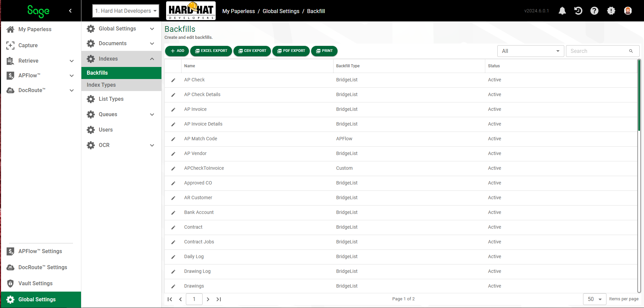Edit the AR Customer row pencil
Screen dimensions: 644x308
pos(173,198)
